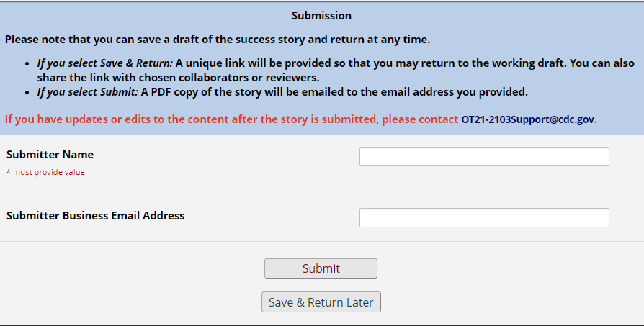Screen dimensions: 644x326
Task: Click the italic 'If you select Submit:' text
Action: point(87,91)
